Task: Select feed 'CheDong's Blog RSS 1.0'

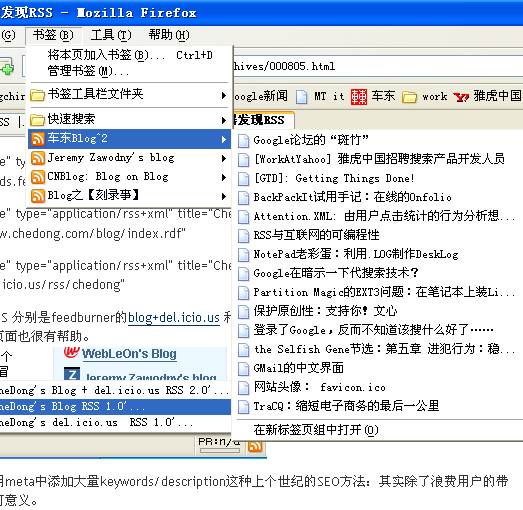Action: [115, 407]
